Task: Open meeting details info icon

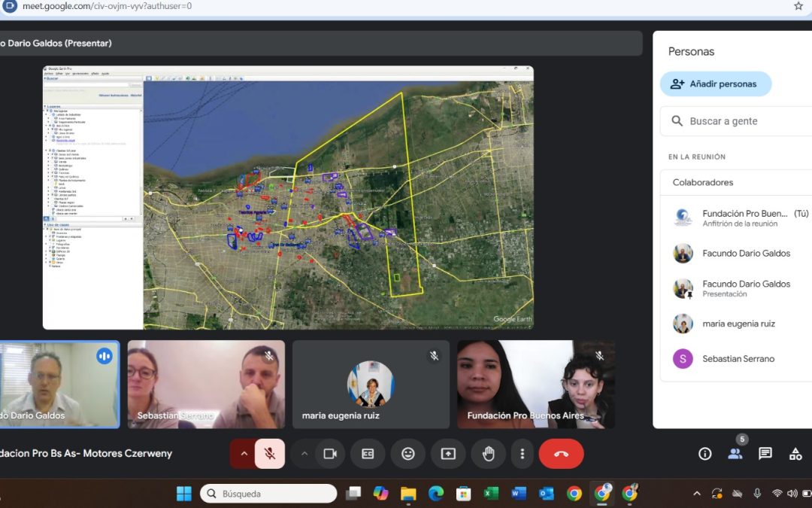Action: [704, 454]
